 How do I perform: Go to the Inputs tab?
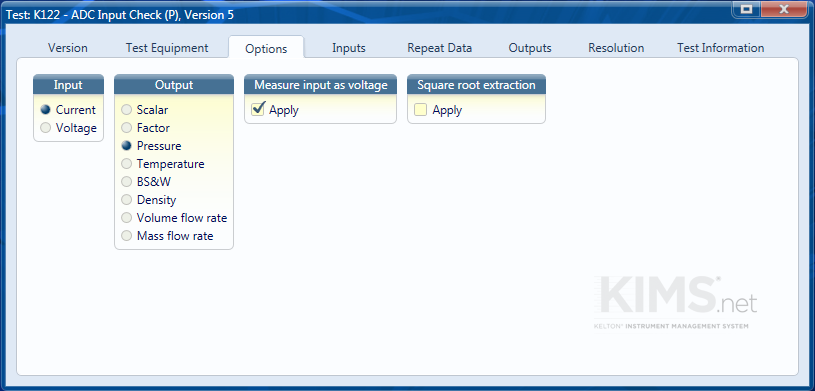tap(349, 48)
